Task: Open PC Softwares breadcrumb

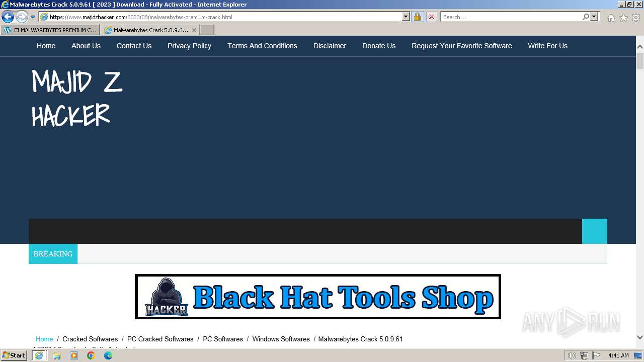Action: click(223, 339)
